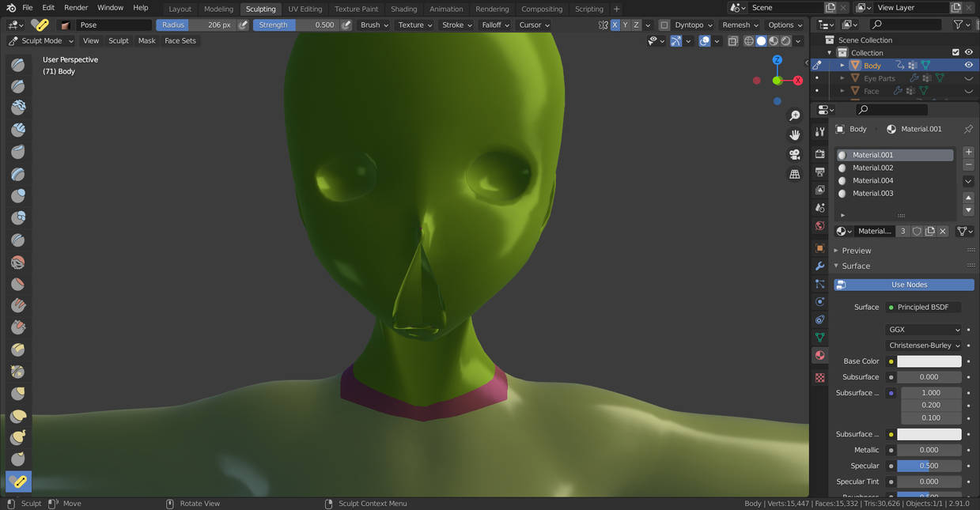The width and height of the screenshot is (980, 510).
Task: Switch to the UV Editing workspace tab
Action: tap(305, 9)
